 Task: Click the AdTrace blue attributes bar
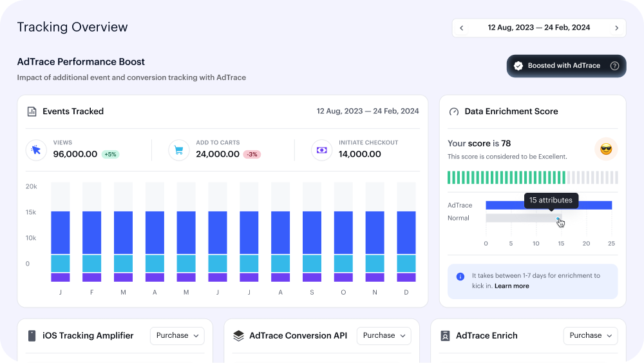coord(549,205)
